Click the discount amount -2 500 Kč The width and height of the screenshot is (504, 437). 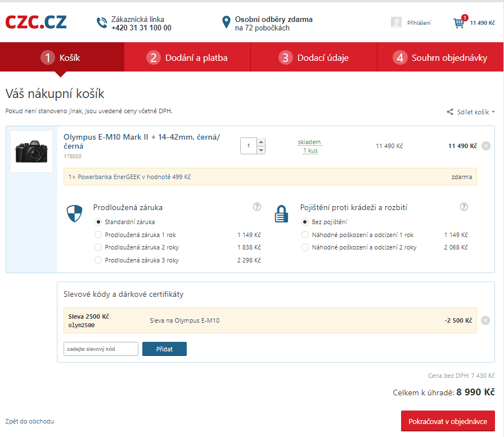(458, 320)
